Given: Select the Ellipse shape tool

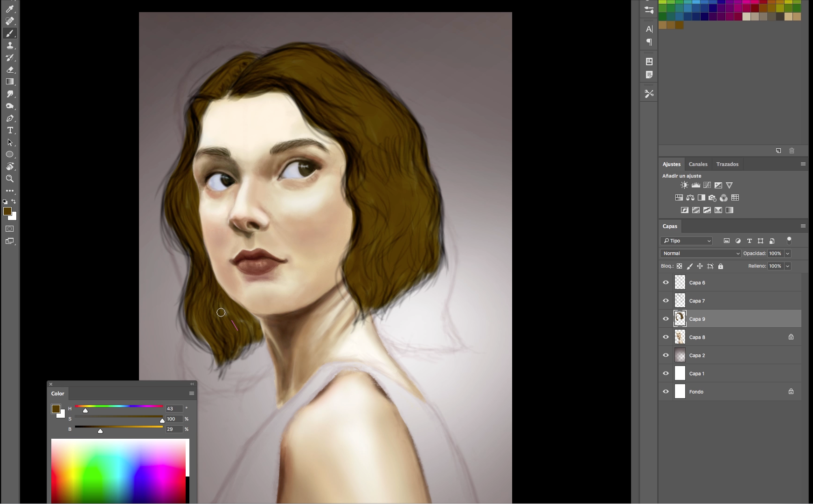Looking at the screenshot, I should tap(10, 154).
